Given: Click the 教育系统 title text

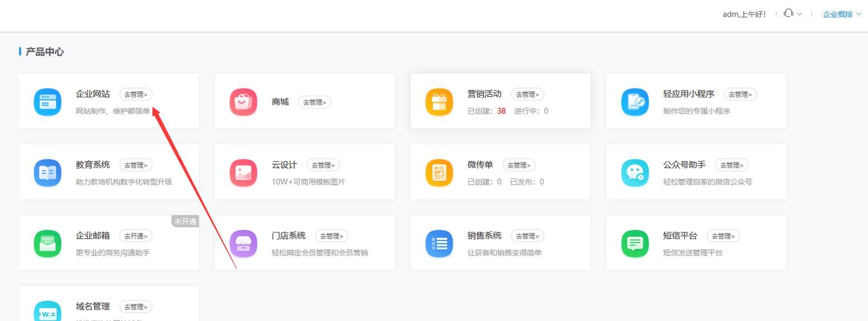Looking at the screenshot, I should point(92,165).
